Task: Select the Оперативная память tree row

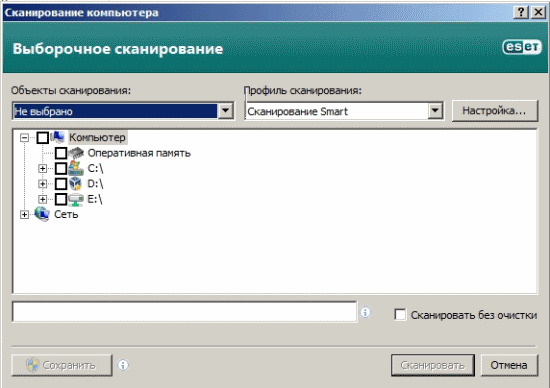Action: pyautogui.click(x=139, y=153)
